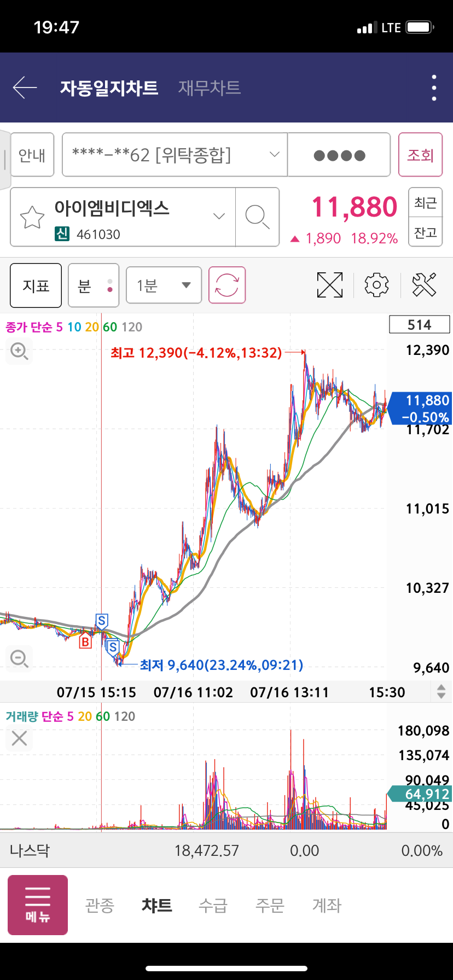The width and height of the screenshot is (453, 980).
Task: Expand chart to fullscreen
Action: coord(330,285)
